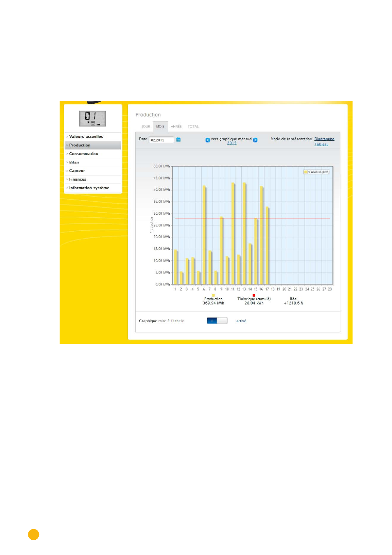Screen dimensions: 392x555
Task: Click the 'Graphique mise à l'échelle' label
Action: coord(161,321)
